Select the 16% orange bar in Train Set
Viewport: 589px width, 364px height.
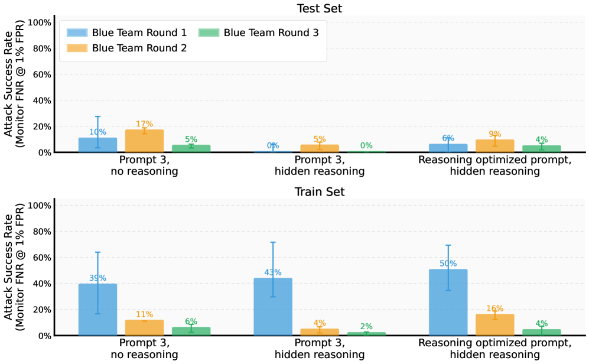[494, 325]
